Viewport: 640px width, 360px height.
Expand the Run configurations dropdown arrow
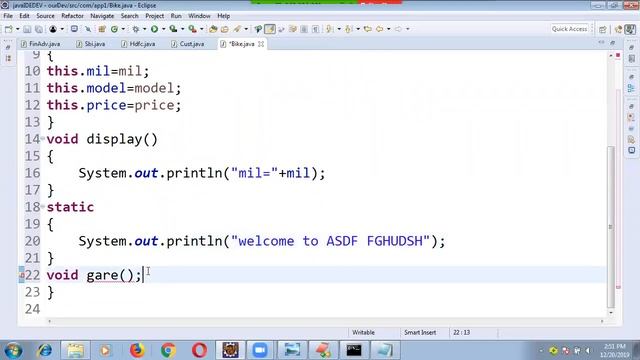pyautogui.click(x=164, y=29)
